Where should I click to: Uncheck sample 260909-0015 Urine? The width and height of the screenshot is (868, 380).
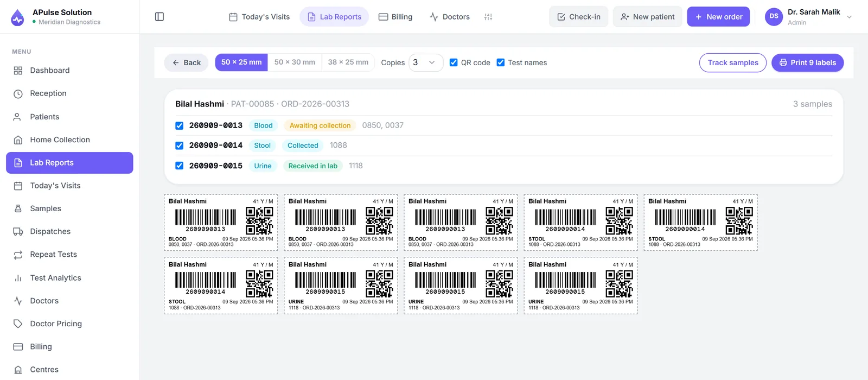click(179, 166)
